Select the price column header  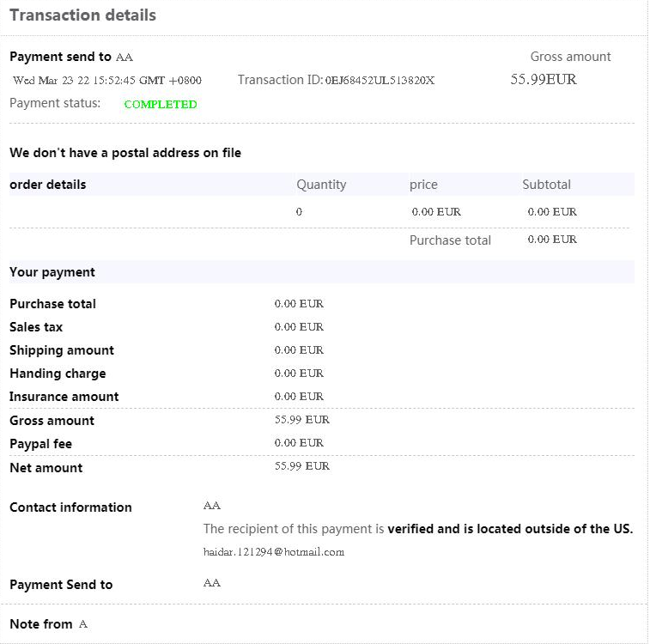[423, 185]
